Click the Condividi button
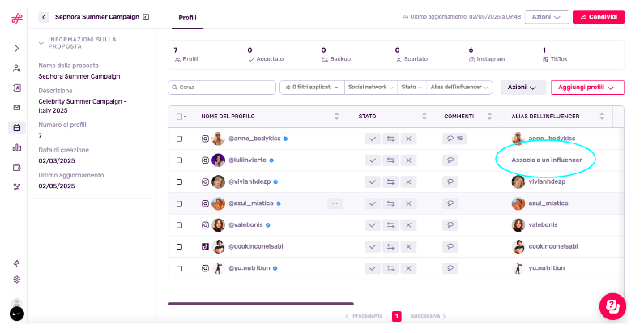The height and width of the screenshot is (333, 644). (599, 17)
